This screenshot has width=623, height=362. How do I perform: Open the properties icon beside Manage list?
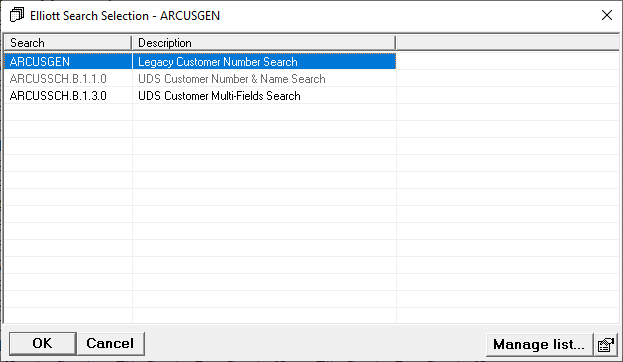[606, 344]
